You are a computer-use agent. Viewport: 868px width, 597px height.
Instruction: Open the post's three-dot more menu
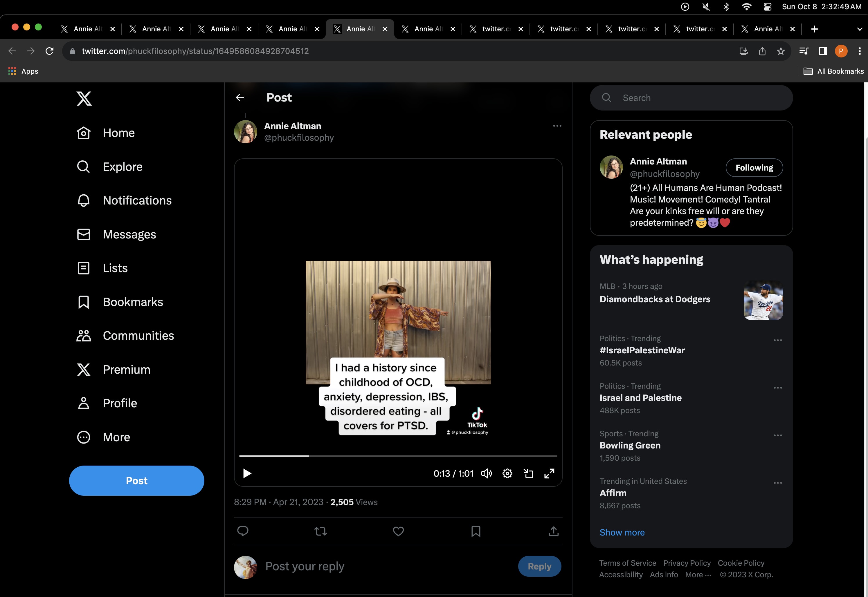click(557, 126)
